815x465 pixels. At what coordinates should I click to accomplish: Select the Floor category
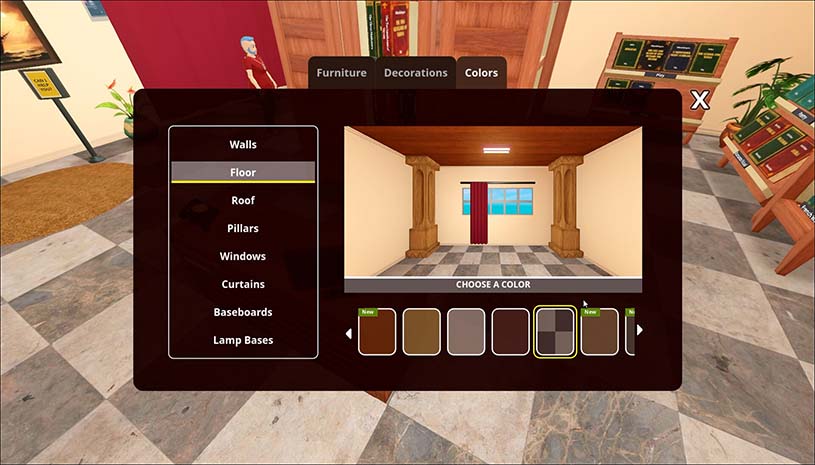(x=243, y=172)
